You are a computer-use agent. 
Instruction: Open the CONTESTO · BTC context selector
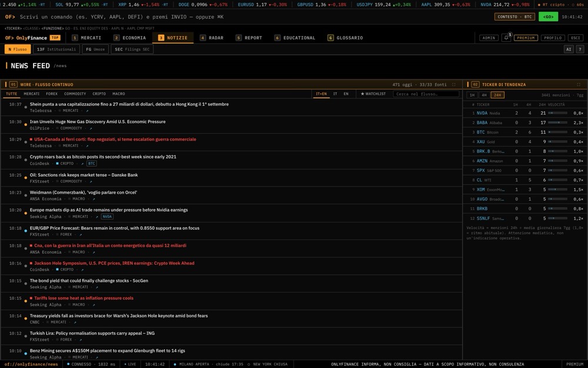click(514, 17)
